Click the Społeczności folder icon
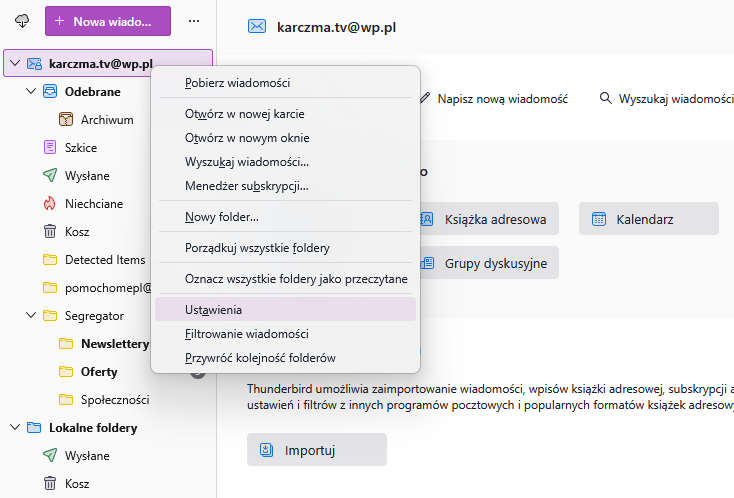This screenshot has width=734, height=498. point(66,400)
